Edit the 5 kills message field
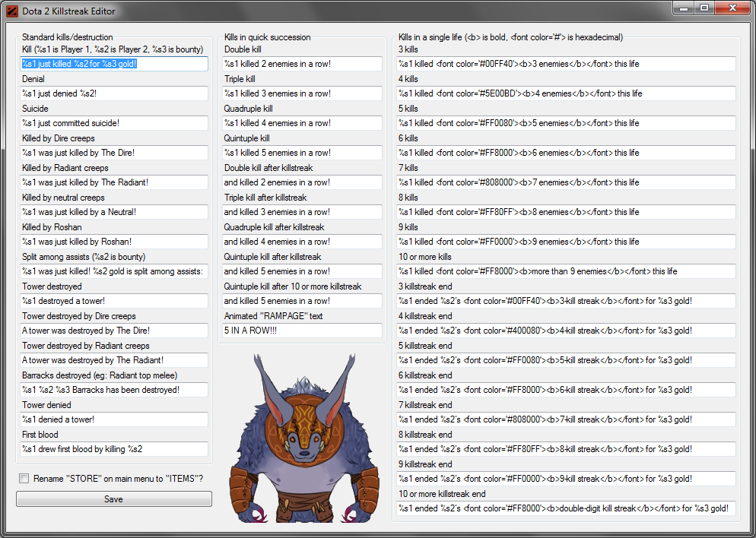The height and width of the screenshot is (538, 756). pyautogui.click(x=567, y=123)
